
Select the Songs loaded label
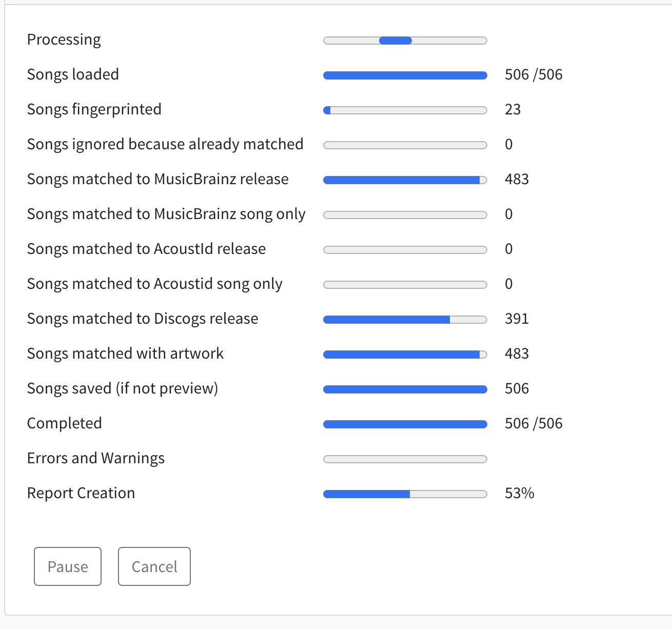[73, 74]
